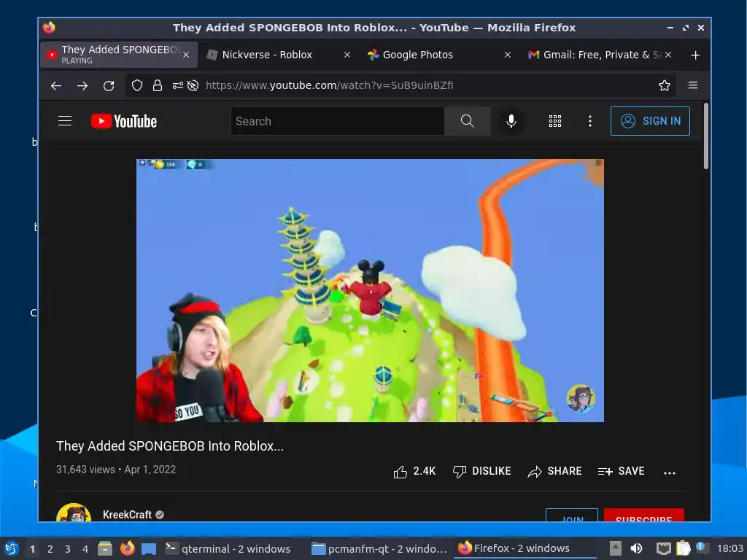This screenshot has height=560, width=747.
Task: Click channel watermark in video corner
Action: tap(581, 399)
